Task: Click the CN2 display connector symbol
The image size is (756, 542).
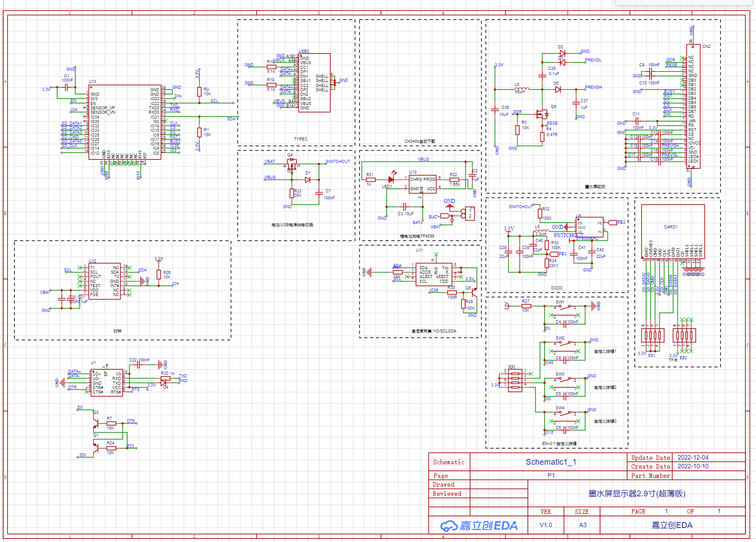Action: coord(693,106)
